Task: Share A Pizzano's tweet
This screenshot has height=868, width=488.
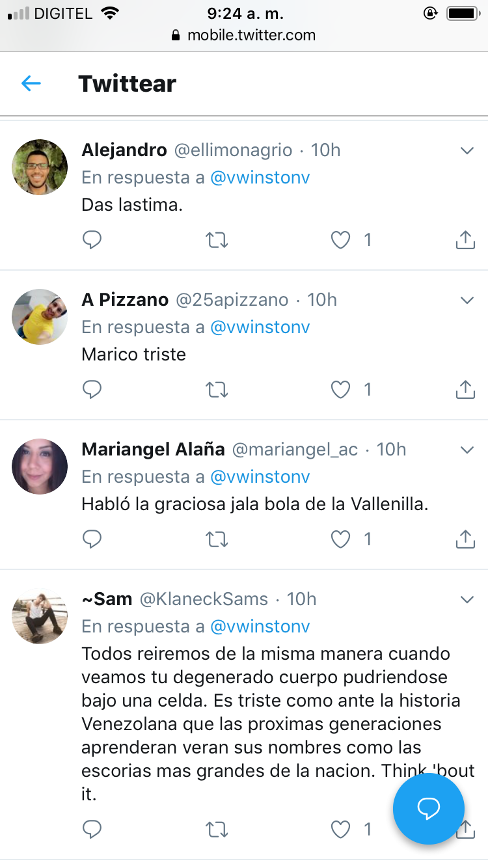Action: point(465,389)
